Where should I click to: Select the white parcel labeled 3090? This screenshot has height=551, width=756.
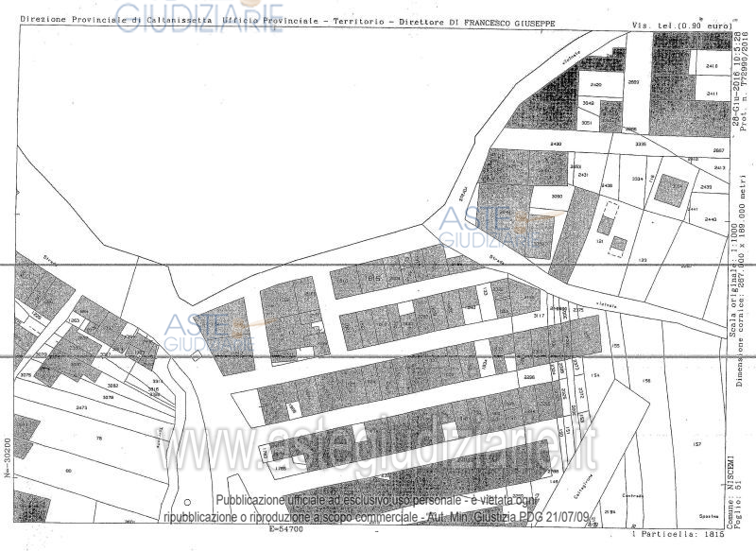557,197
